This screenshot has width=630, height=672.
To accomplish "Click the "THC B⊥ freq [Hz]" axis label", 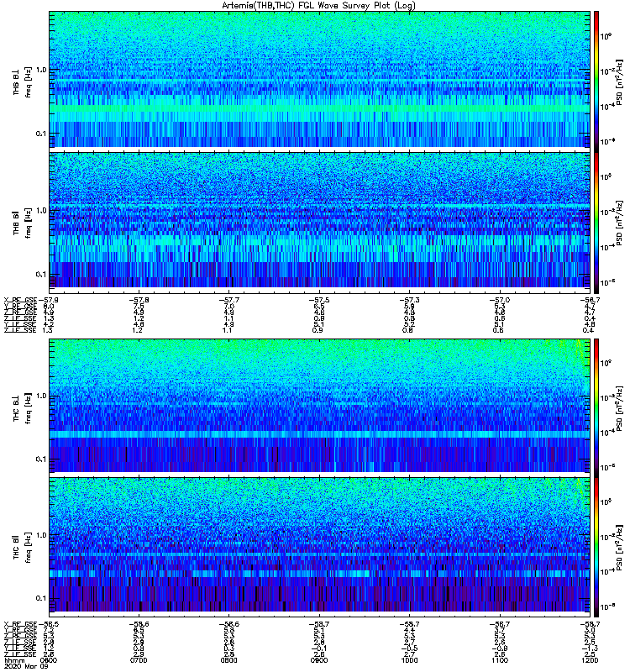I will [22, 408].
